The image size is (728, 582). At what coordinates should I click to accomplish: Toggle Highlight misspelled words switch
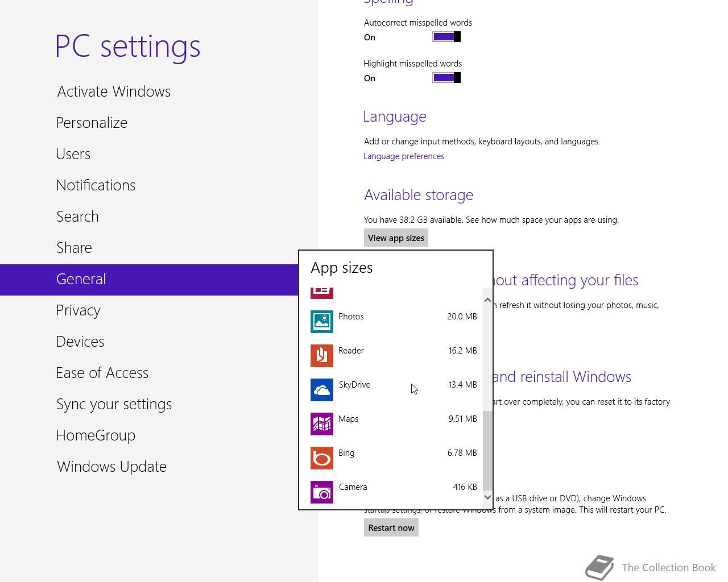446,78
